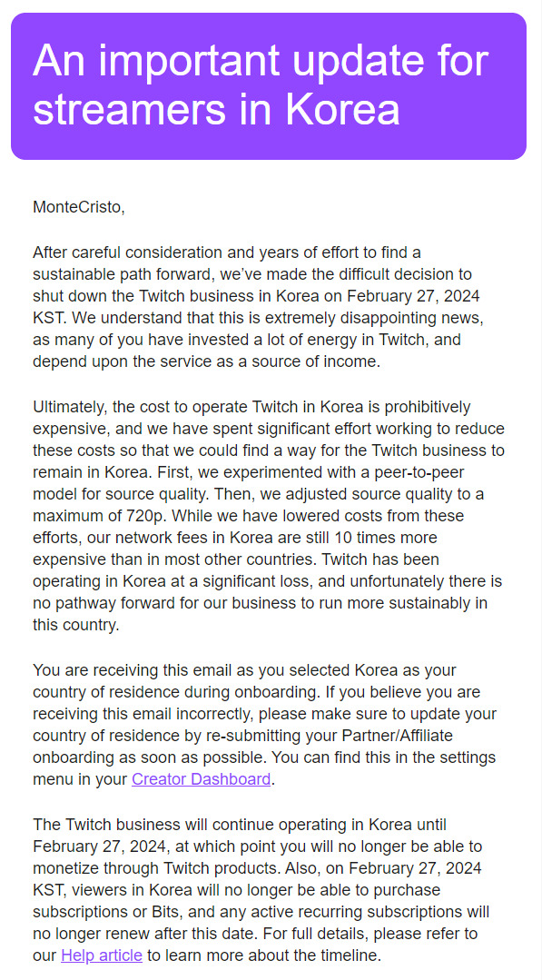The image size is (542, 980).
Task: Click the purple header banner
Action: 269,86
